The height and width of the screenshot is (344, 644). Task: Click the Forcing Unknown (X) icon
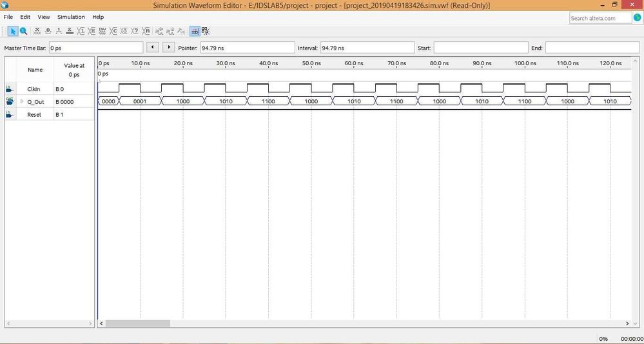pyautogui.click(x=37, y=31)
